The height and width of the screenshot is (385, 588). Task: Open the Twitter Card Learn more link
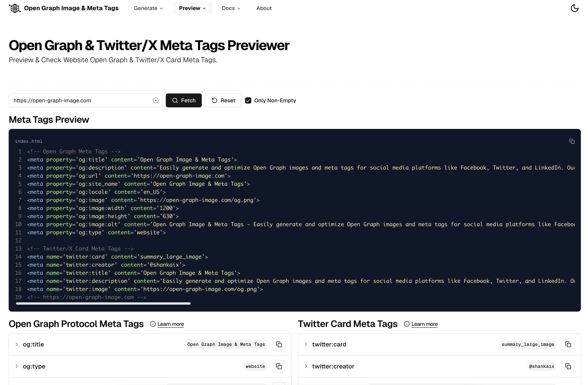(425, 324)
